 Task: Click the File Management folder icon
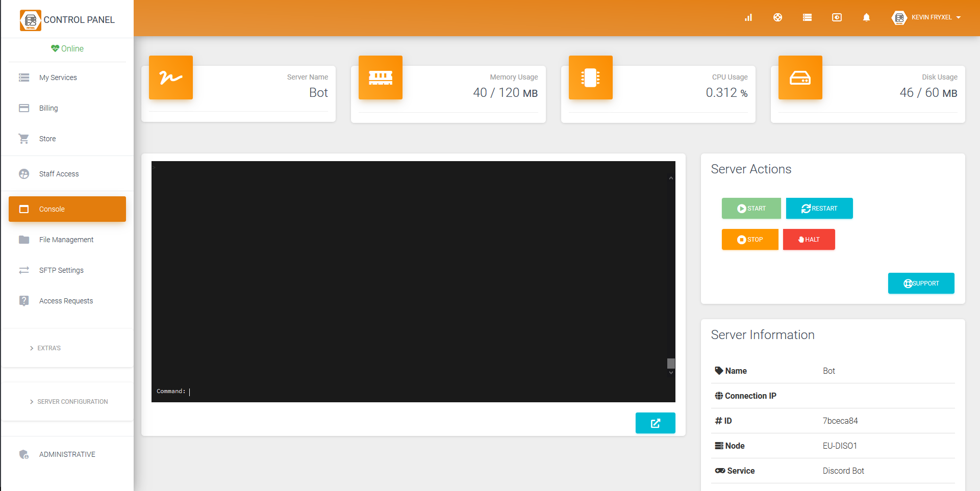[x=24, y=240]
